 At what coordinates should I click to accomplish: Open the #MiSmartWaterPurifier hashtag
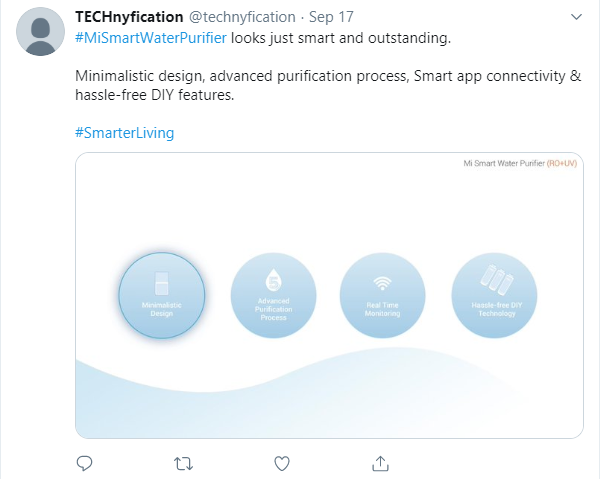point(151,38)
